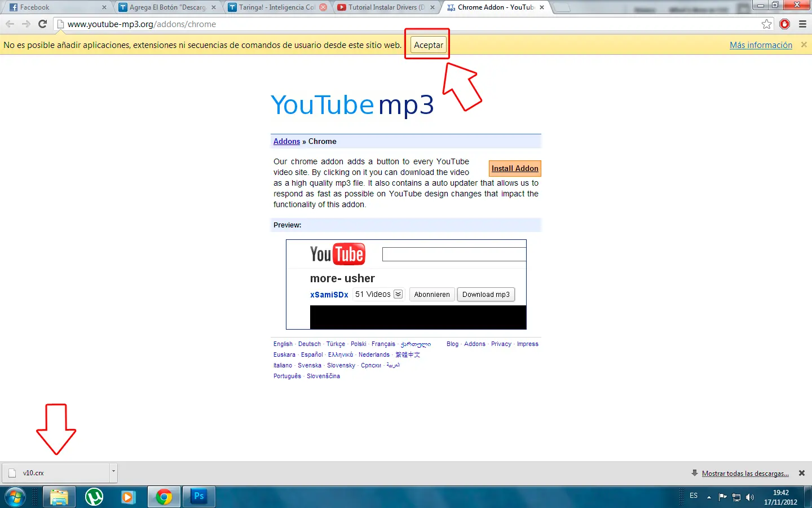Show hidden tray icons arrow
Screen dimensions: 812x508
709,497
